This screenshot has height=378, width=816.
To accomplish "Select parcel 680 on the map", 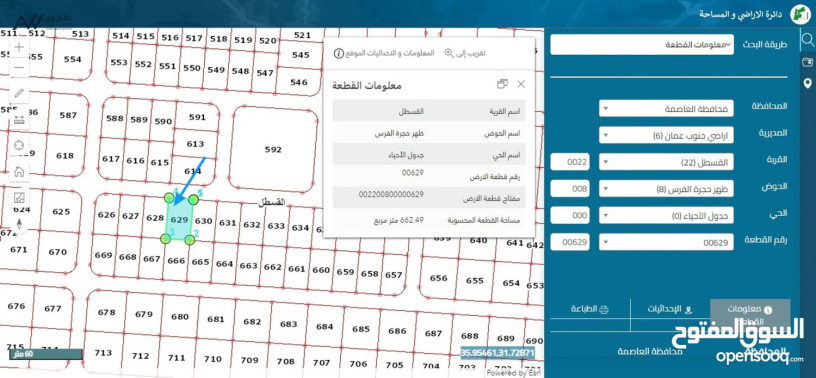I will click(x=180, y=316).
